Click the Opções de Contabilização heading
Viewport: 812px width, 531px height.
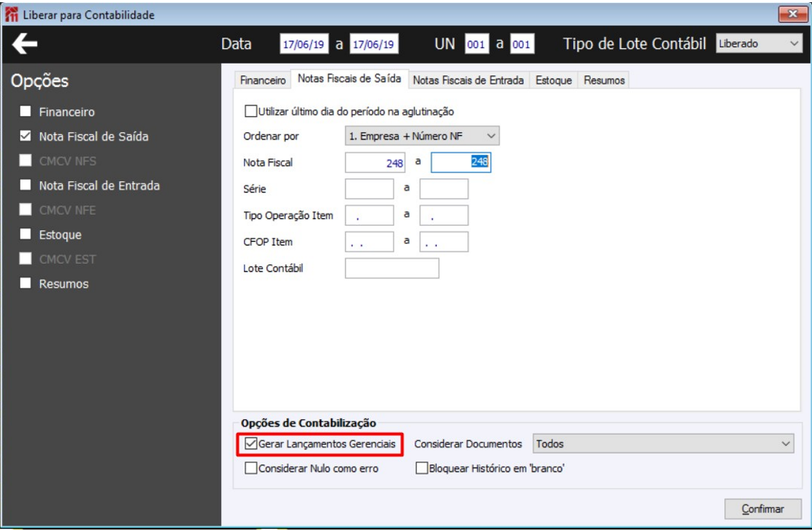308,423
